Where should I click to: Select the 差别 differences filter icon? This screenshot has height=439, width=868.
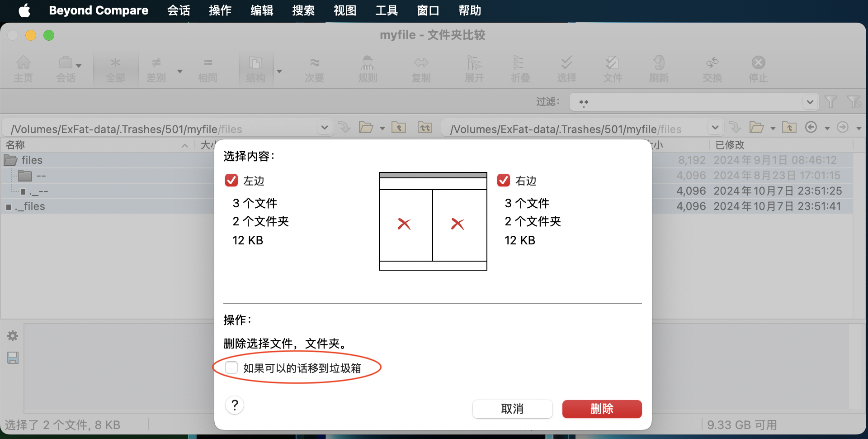click(156, 69)
